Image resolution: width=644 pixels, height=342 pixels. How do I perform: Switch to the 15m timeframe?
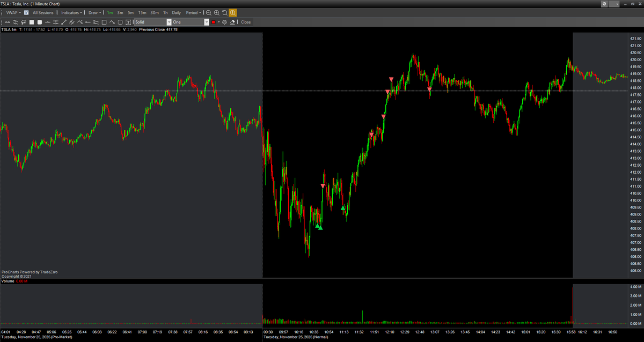coord(142,12)
